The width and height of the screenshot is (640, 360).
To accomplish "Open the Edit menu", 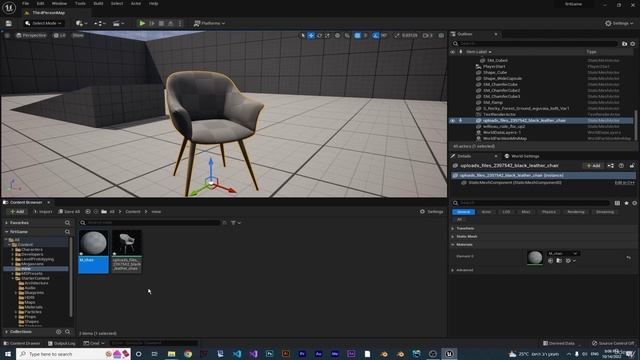I will [x=40, y=3].
